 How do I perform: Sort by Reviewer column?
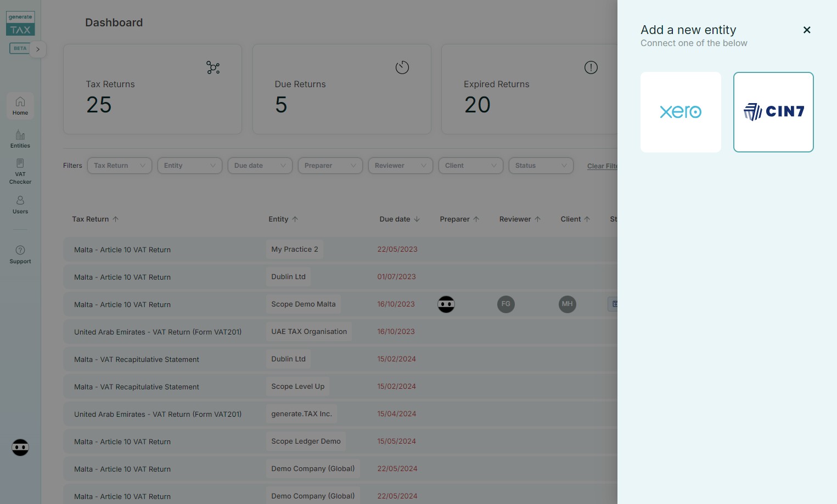[x=520, y=219]
